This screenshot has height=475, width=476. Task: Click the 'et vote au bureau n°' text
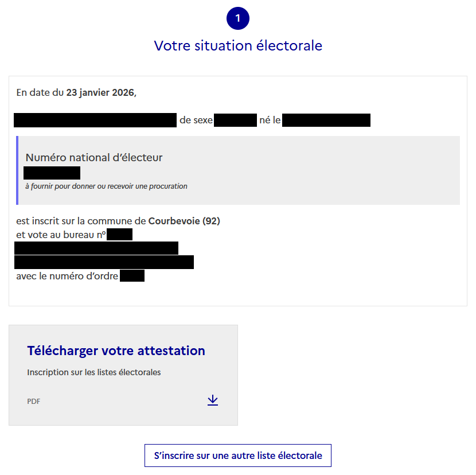click(61, 234)
